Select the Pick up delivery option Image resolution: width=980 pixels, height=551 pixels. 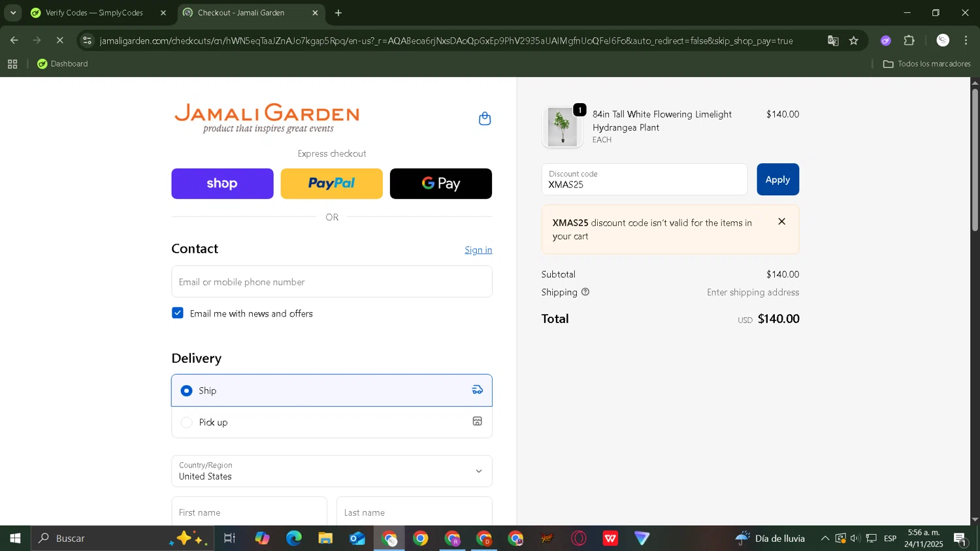[332, 422]
